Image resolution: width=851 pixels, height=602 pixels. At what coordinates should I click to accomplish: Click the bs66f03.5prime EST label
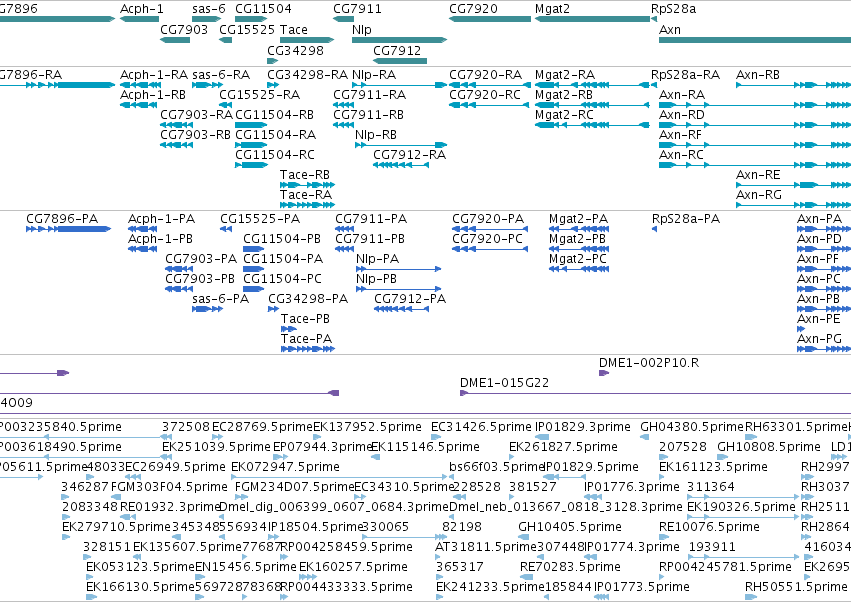click(x=497, y=467)
